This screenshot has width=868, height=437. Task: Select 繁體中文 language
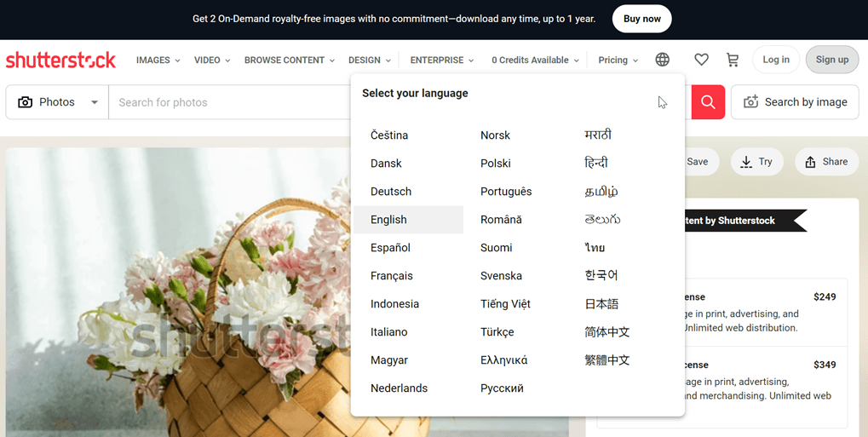pos(606,360)
